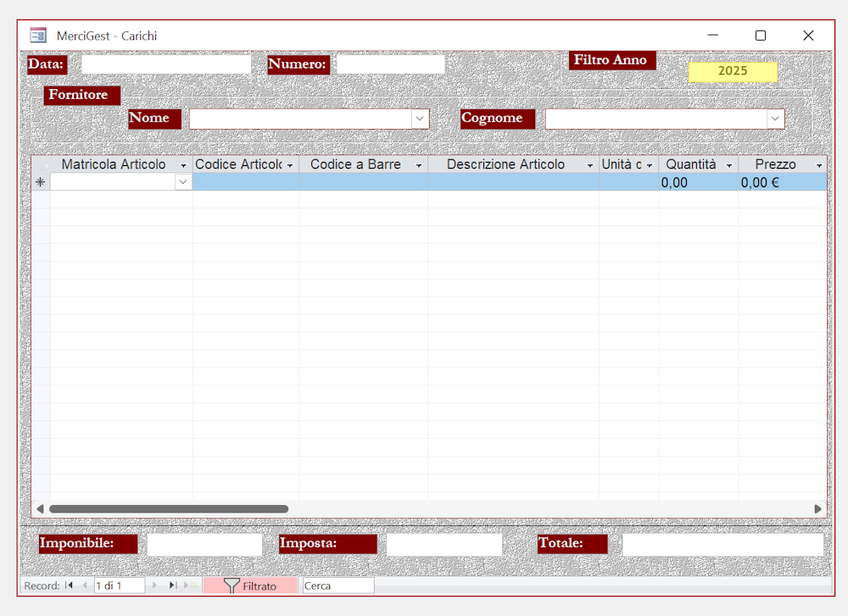
Task: Click the MerciGest form icon in title bar
Action: pos(38,36)
